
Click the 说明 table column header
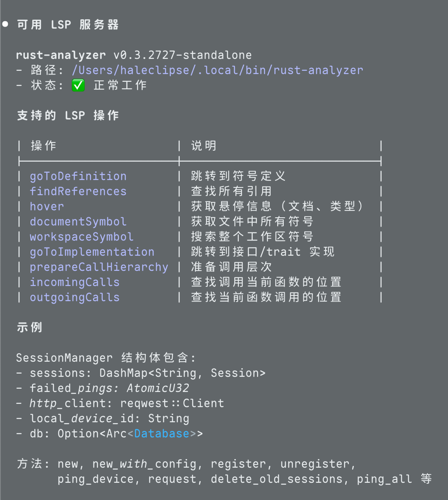(204, 146)
